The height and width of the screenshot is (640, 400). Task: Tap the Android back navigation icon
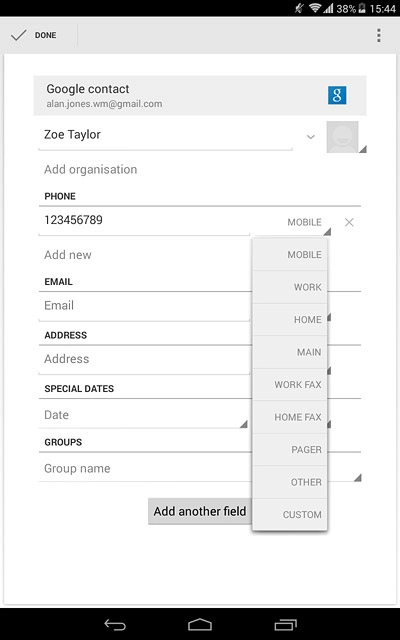[x=115, y=624]
